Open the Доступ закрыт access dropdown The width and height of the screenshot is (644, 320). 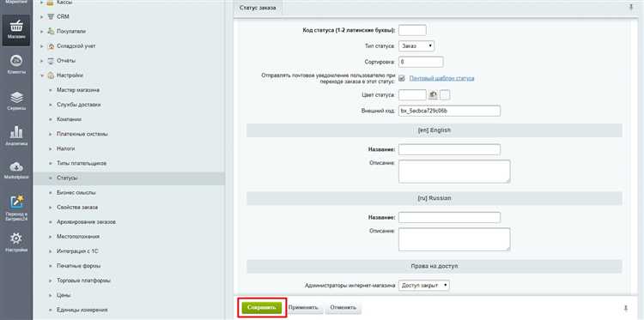click(x=424, y=285)
